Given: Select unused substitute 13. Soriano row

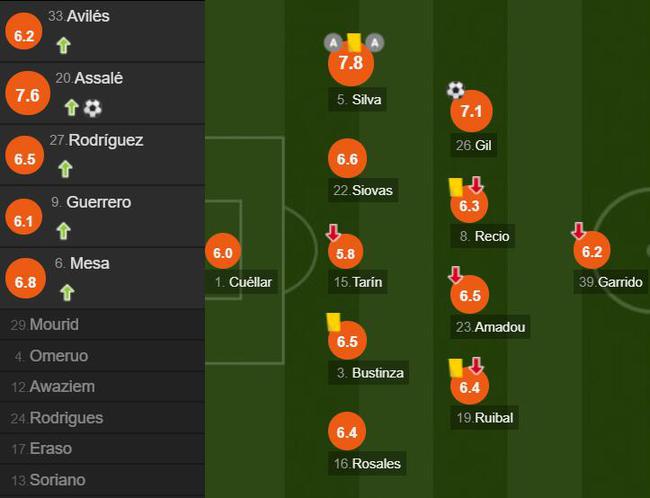Looking at the screenshot, I should [102, 480].
